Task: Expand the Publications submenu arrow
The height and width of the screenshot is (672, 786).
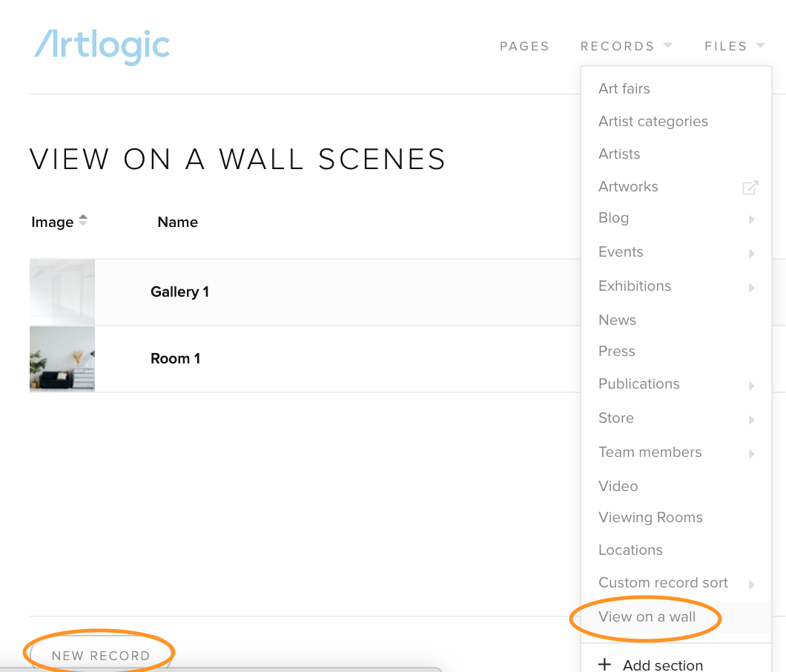Action: [x=751, y=386]
